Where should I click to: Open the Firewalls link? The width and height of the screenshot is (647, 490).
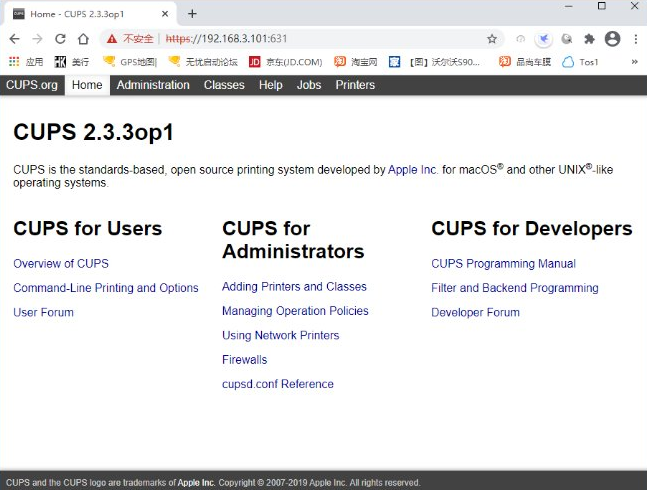tap(245, 360)
